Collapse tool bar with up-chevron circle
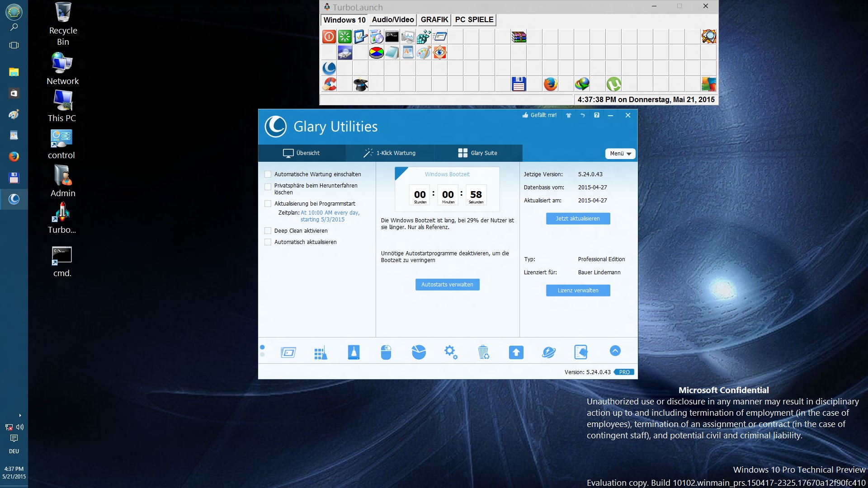 (x=615, y=351)
